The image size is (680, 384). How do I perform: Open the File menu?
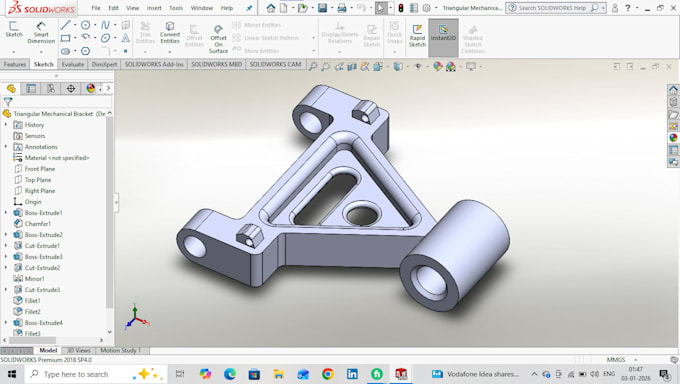(x=96, y=8)
